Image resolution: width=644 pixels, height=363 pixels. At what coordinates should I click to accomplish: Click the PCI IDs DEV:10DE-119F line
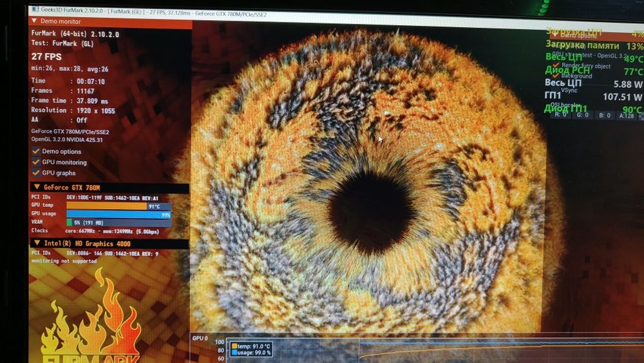tap(95, 198)
